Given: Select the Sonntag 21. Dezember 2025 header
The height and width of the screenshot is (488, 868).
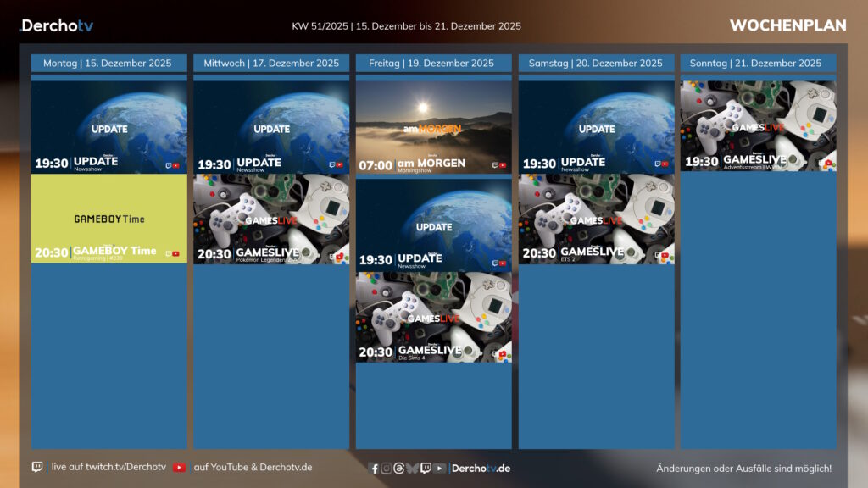Looking at the screenshot, I should [x=758, y=64].
